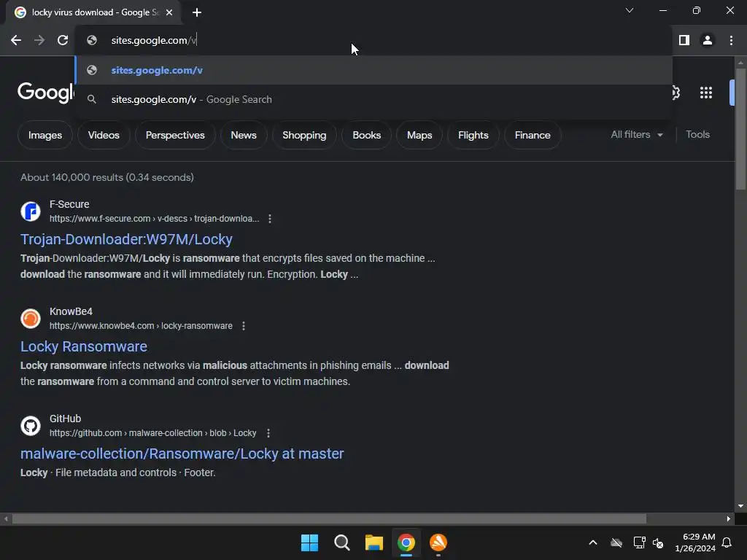Switch to Books results
Viewport: 747px width, 560px height.
coord(366,135)
